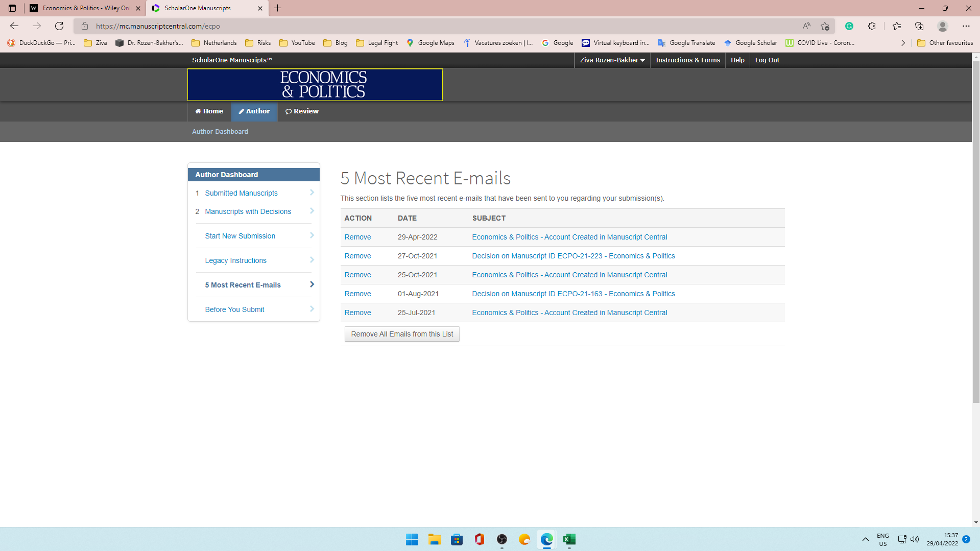Select the Author tab
980x551 pixels.
[254, 111]
